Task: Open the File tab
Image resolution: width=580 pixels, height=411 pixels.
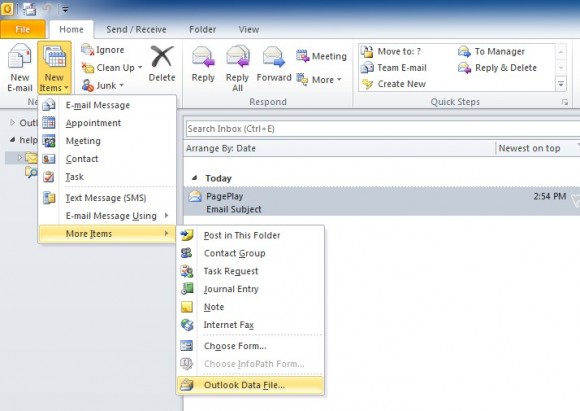Action: tap(23, 29)
